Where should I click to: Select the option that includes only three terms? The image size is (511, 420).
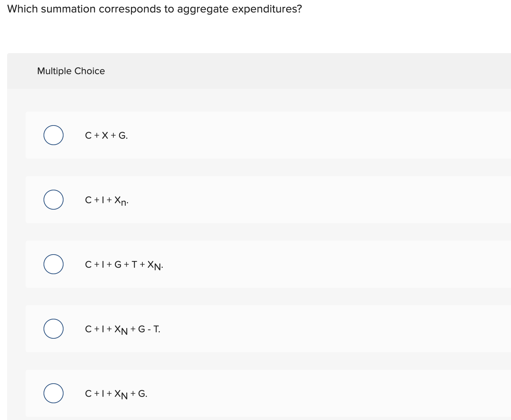point(53,135)
